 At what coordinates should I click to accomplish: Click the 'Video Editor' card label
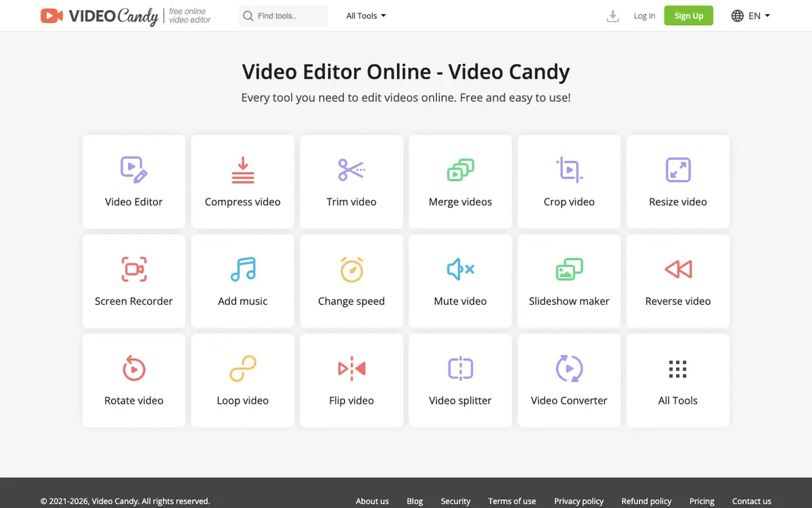[134, 202]
